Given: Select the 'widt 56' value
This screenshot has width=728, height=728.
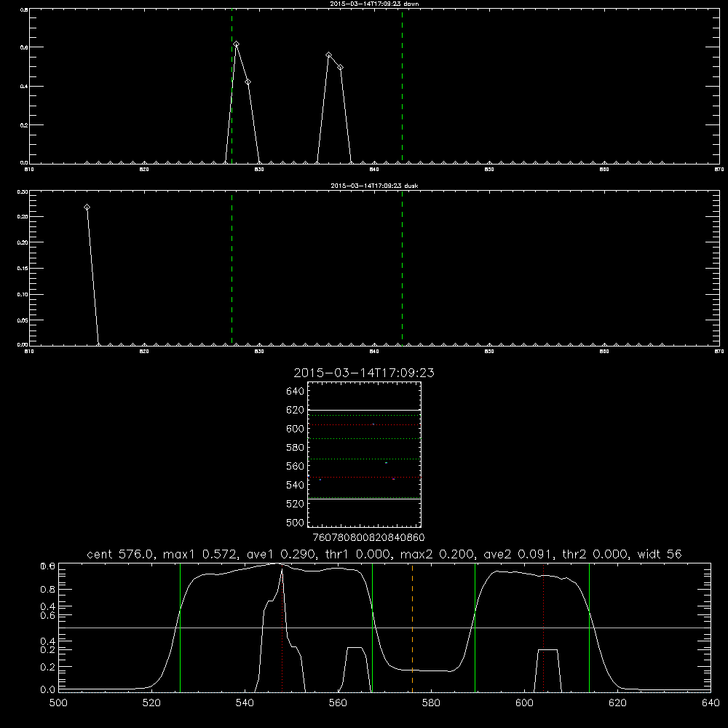Looking at the screenshot, I should [x=660, y=554].
